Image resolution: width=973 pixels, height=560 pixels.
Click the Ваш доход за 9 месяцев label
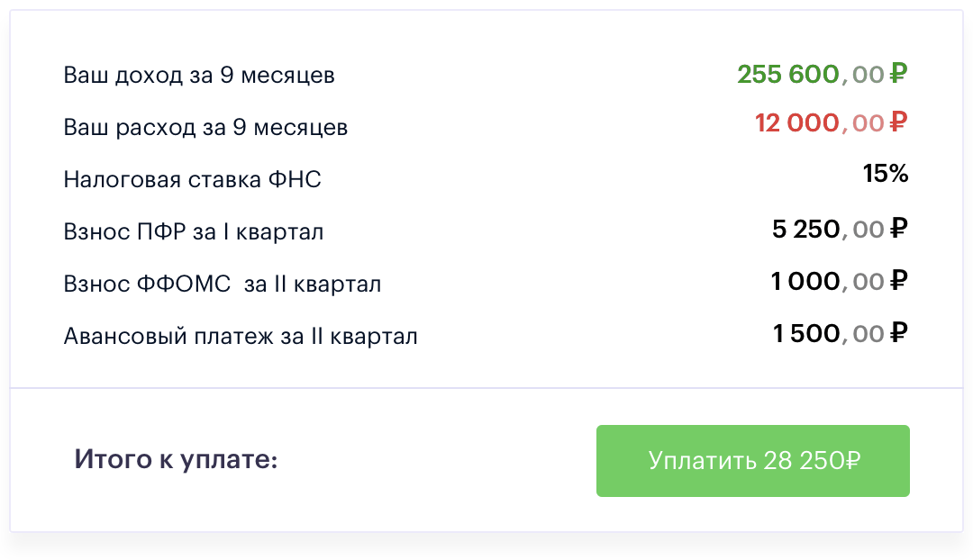tap(199, 75)
